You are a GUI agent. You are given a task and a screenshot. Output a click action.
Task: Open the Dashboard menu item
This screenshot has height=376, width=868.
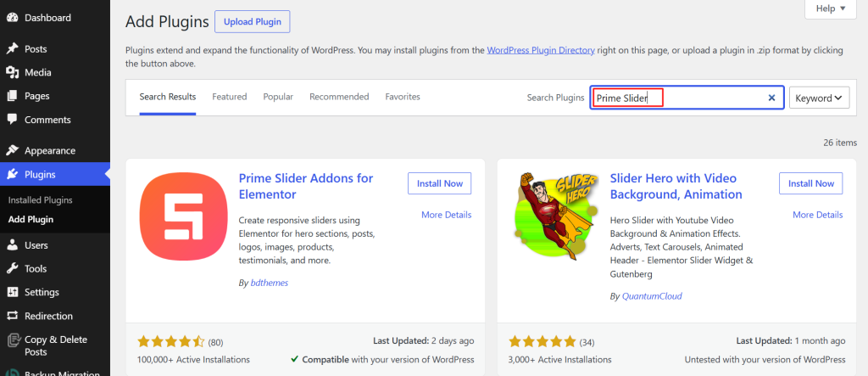[x=55, y=18]
